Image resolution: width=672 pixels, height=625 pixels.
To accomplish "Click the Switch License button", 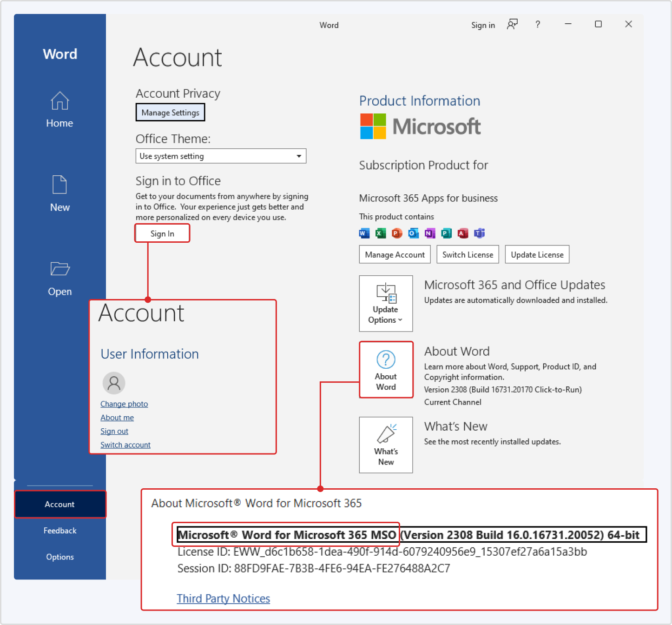I will pyautogui.click(x=468, y=254).
